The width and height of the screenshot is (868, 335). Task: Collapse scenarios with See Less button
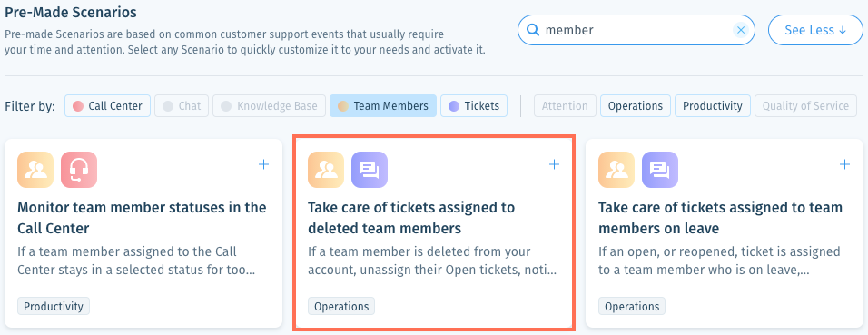815,30
